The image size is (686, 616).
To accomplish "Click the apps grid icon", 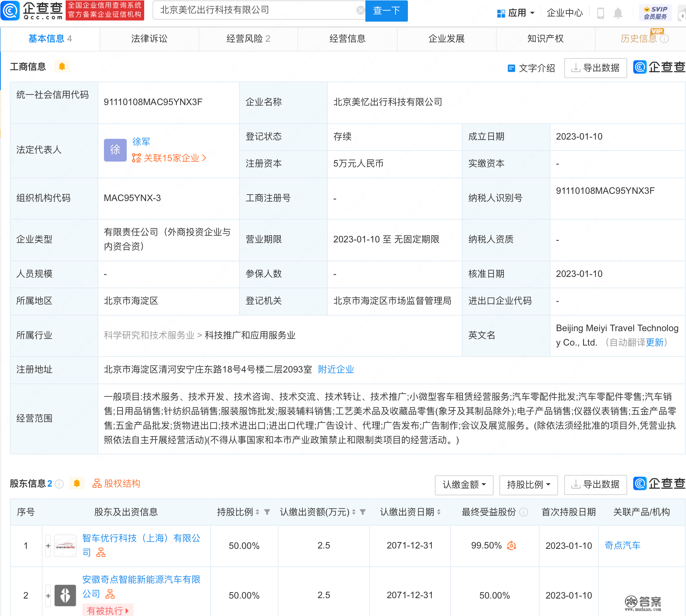I will point(501,13).
